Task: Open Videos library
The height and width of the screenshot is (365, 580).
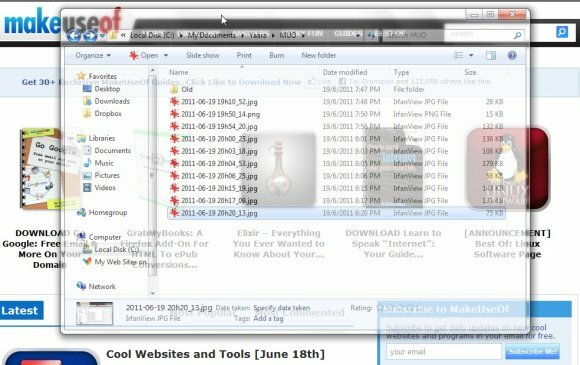Action: coord(105,188)
